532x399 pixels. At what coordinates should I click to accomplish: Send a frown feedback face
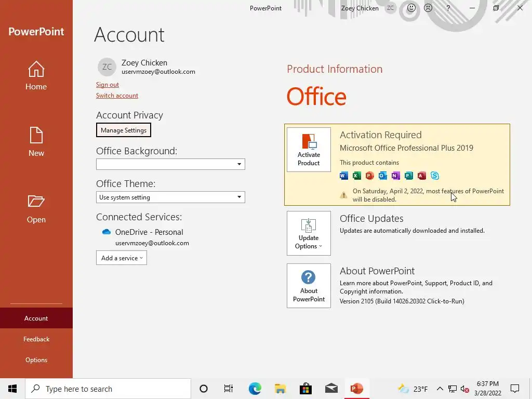(428, 8)
